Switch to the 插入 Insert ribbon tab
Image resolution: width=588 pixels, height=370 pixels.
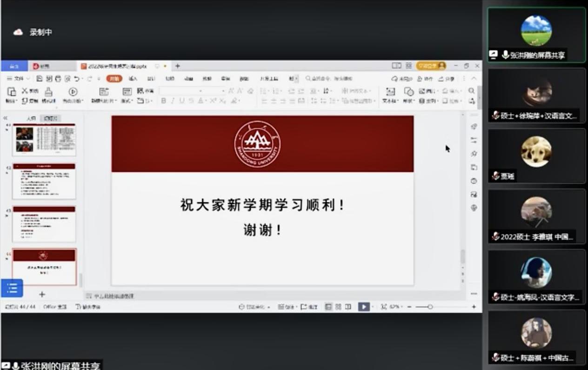click(133, 79)
